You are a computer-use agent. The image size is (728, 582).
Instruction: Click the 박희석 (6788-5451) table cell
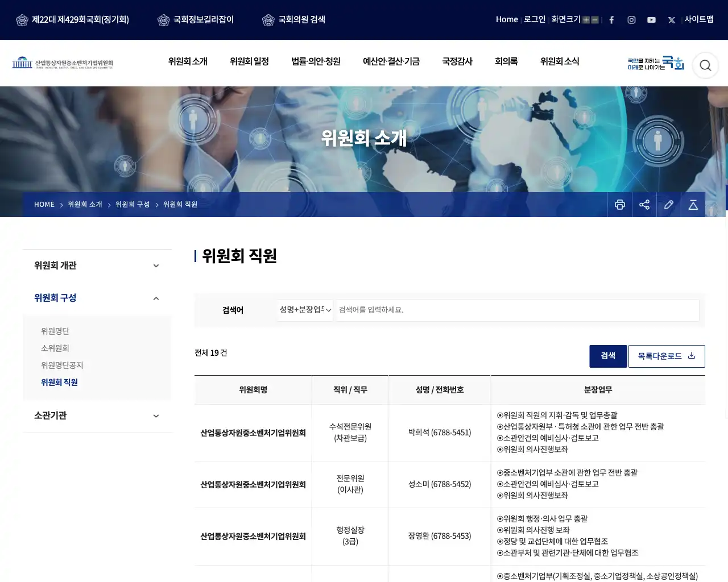point(440,433)
